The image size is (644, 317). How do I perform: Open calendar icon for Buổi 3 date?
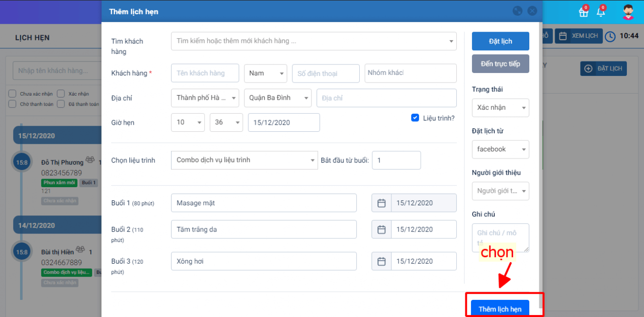click(x=381, y=262)
